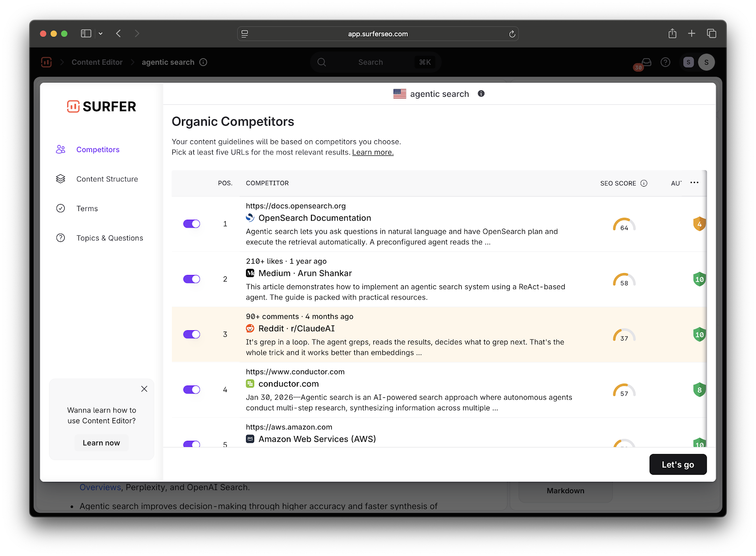Click SEO score gauge showing 64
Viewport: 756px width, 556px height.
(624, 225)
